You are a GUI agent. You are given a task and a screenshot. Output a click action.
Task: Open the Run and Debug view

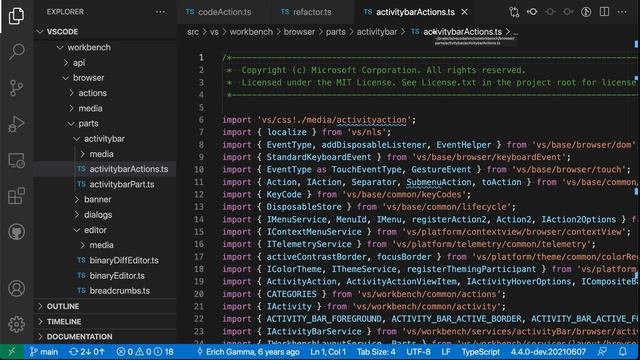16,124
